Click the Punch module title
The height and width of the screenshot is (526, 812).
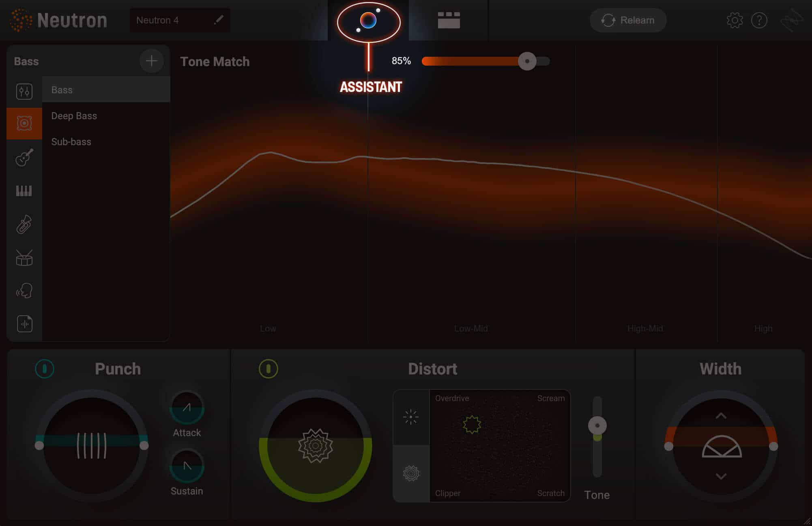point(118,369)
